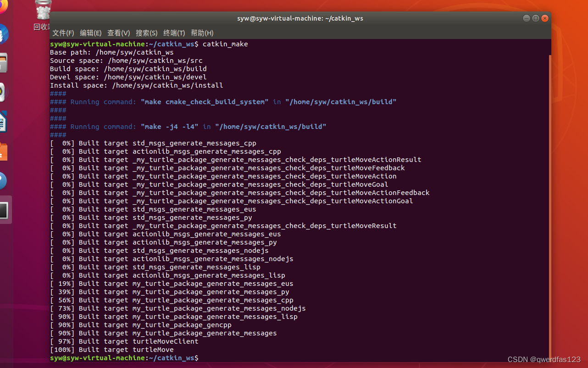Image resolution: width=588 pixels, height=368 pixels.
Task: Open the 文件(F) menu in terminal
Action: tap(63, 33)
